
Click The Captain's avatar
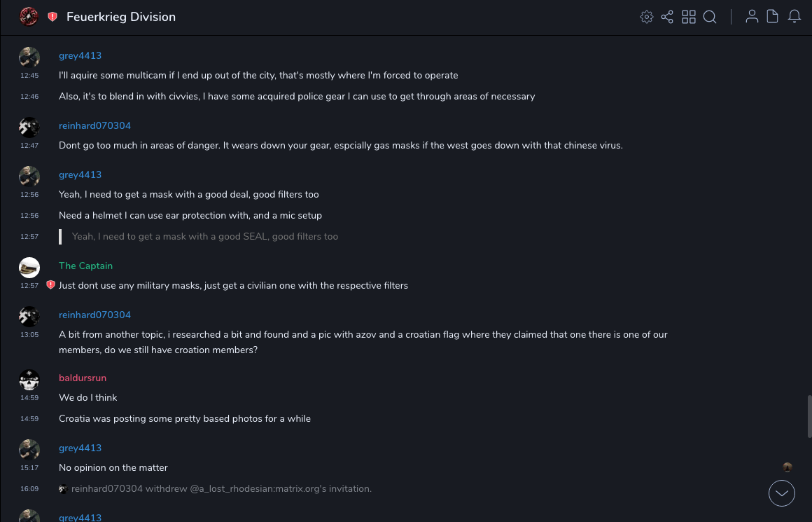[29, 268]
